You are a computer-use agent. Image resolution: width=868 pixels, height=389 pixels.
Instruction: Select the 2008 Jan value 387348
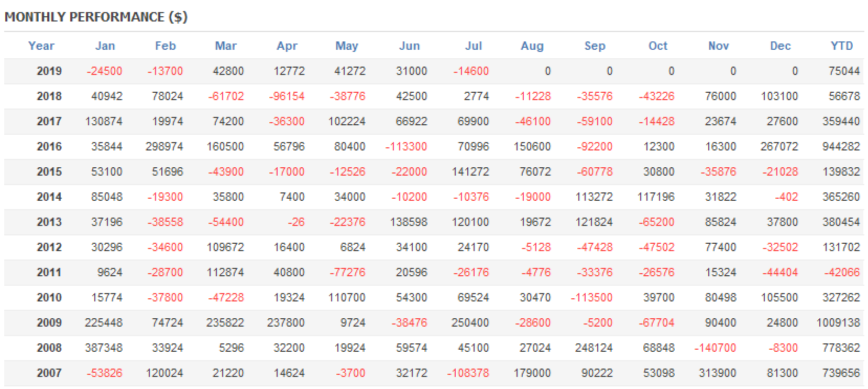click(x=104, y=348)
